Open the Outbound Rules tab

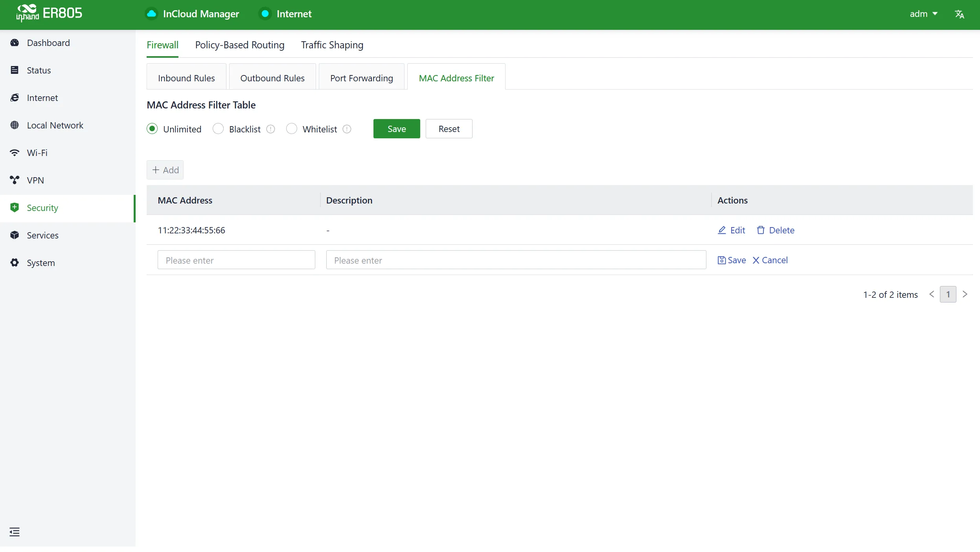pyautogui.click(x=272, y=77)
